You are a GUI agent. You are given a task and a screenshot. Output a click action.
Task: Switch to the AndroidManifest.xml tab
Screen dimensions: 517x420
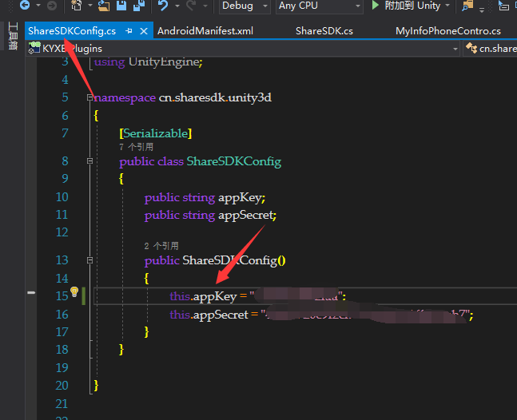tap(205, 31)
